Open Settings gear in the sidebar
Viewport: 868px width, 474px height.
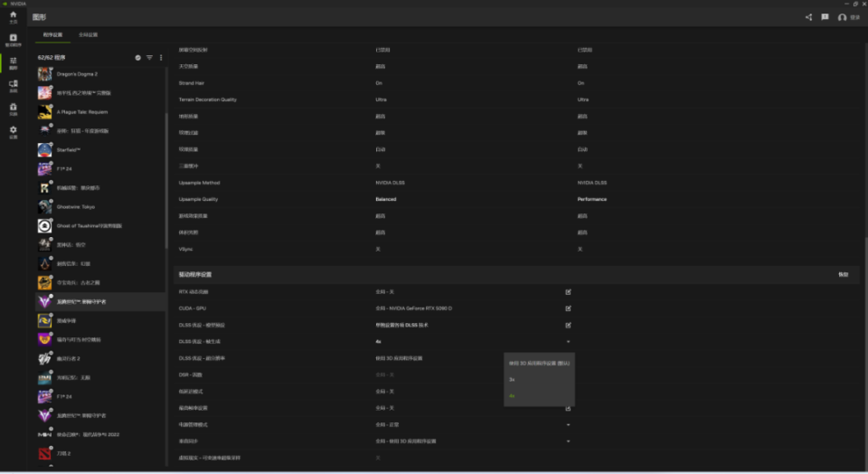(14, 132)
